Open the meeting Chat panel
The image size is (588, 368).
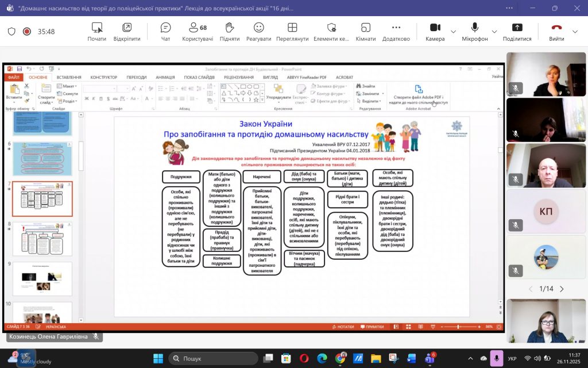[165, 32]
